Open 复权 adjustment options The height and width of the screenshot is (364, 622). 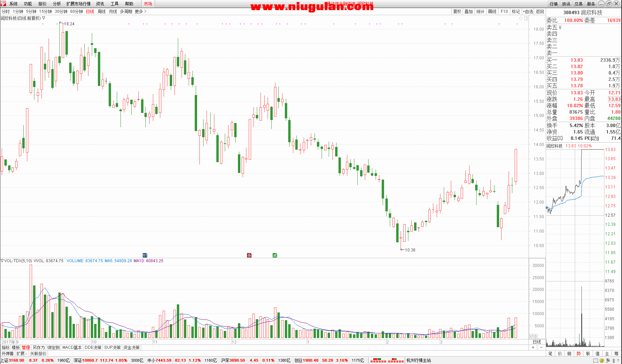tap(457, 11)
